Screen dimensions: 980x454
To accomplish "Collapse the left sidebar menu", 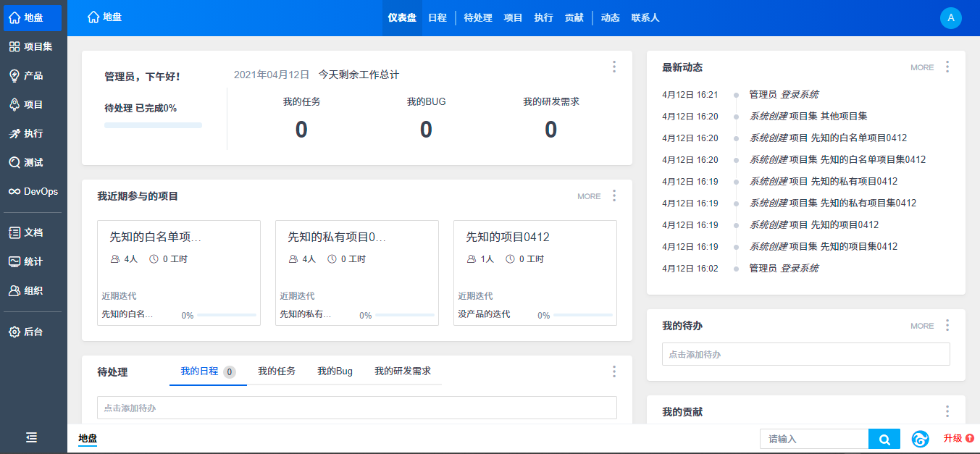I will click(x=32, y=437).
